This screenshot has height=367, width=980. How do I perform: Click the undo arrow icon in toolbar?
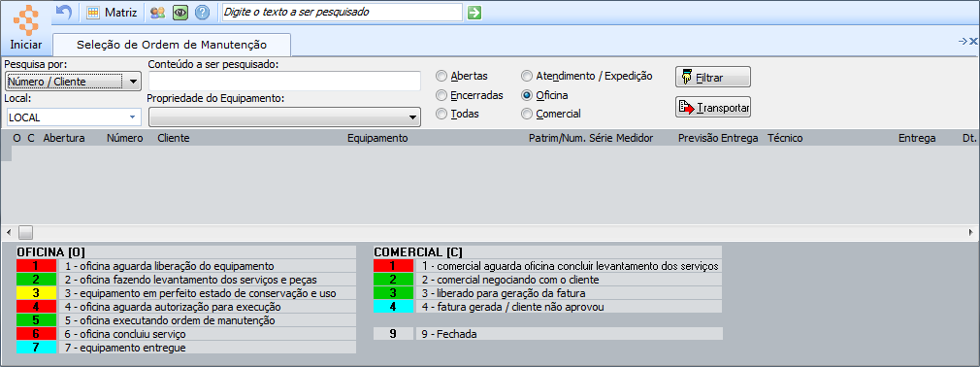pos(64,12)
